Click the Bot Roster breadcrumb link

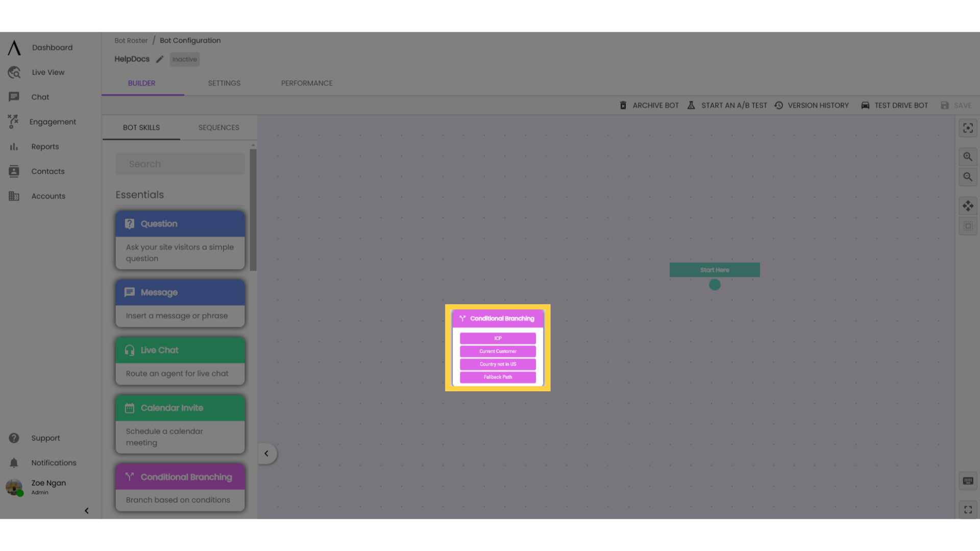[131, 40]
